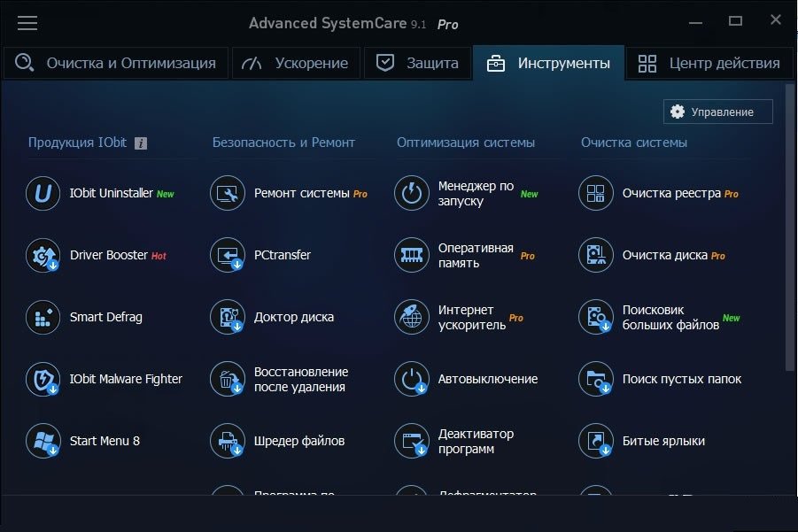Screen dimensions: 798x532
Task: Click the Управление button
Action: [718, 112]
